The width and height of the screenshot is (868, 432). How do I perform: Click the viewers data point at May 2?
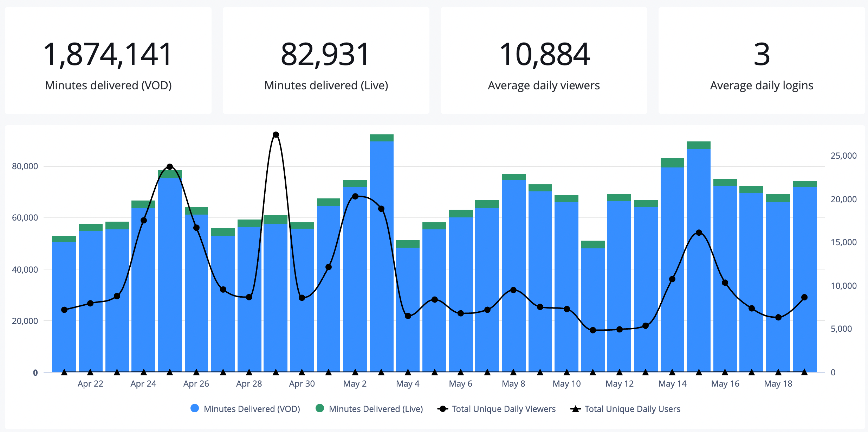(x=355, y=196)
